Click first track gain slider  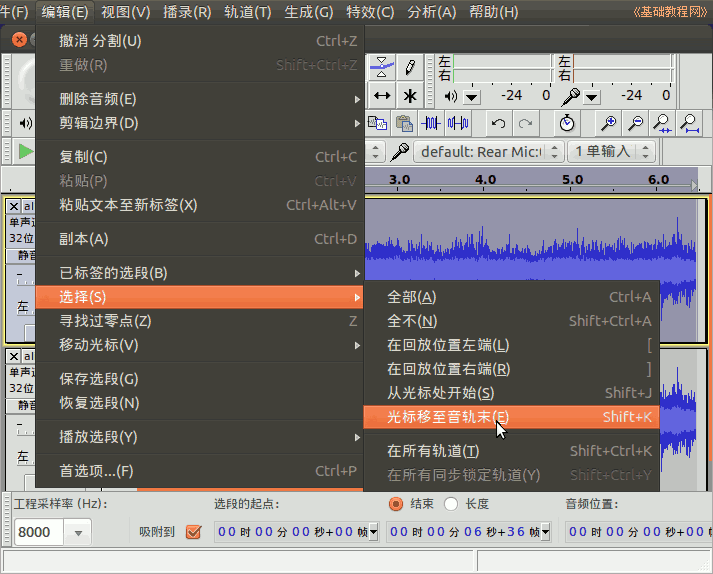(25, 278)
